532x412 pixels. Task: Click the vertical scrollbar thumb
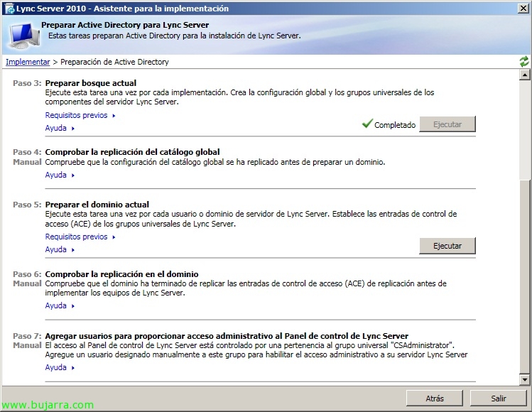coord(524,276)
